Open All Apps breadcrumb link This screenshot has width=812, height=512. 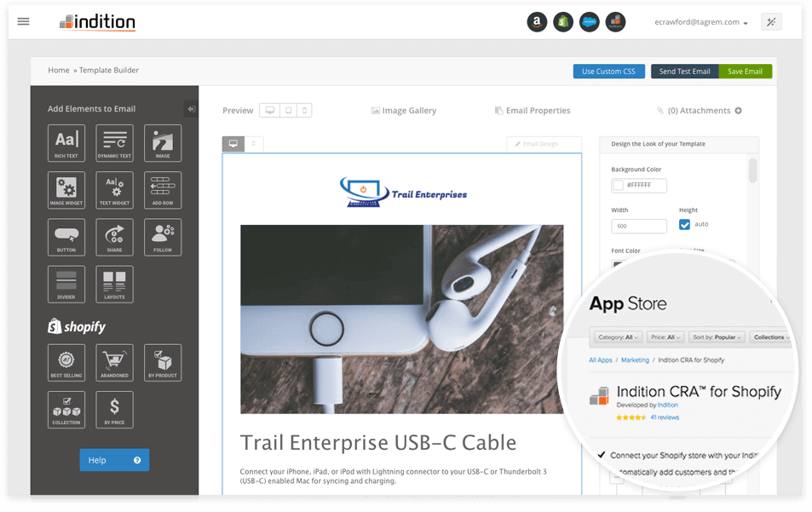pyautogui.click(x=600, y=360)
